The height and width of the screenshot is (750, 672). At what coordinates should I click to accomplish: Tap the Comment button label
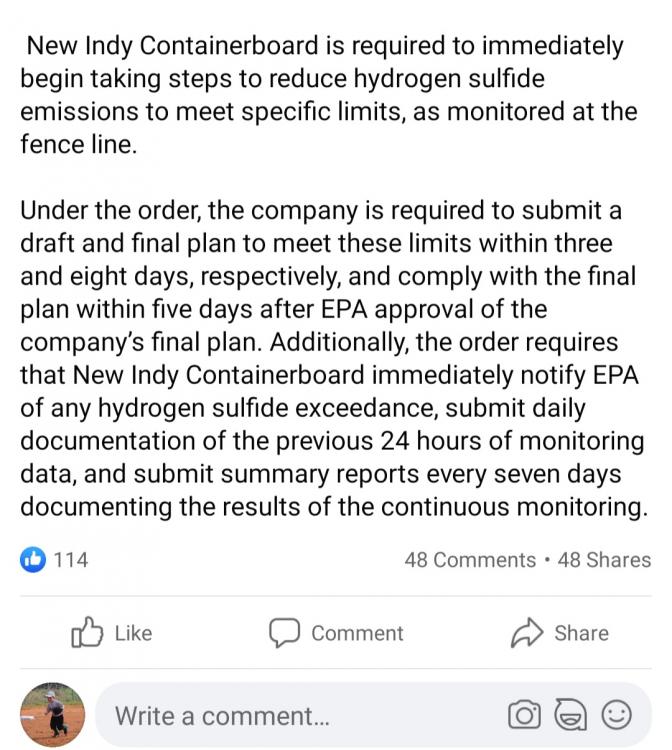(x=357, y=633)
